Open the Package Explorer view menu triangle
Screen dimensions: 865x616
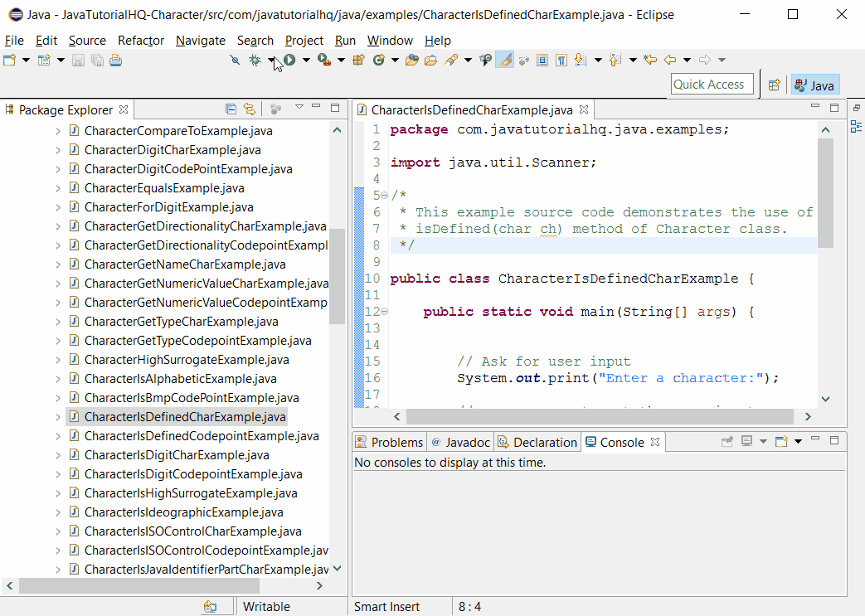(x=300, y=108)
